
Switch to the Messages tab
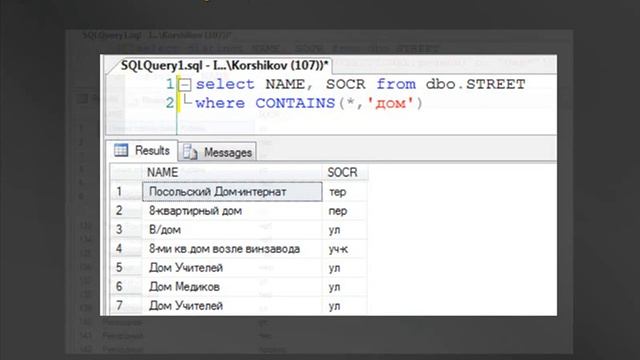218,152
